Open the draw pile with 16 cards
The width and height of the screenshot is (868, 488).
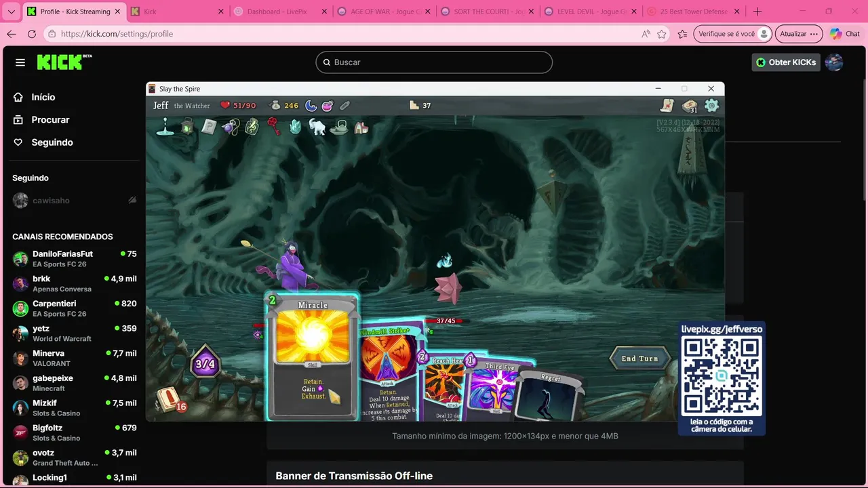click(170, 400)
